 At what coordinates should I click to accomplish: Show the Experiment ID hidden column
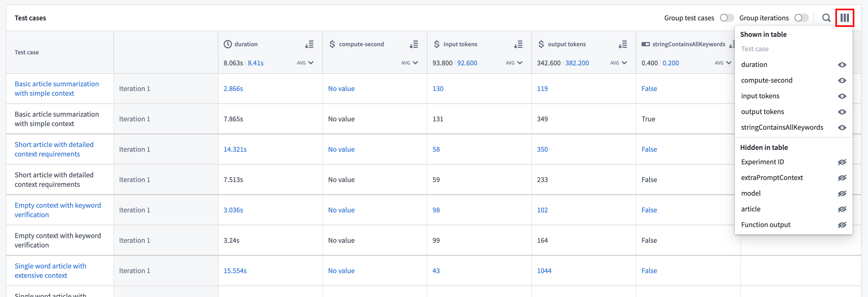(x=842, y=162)
